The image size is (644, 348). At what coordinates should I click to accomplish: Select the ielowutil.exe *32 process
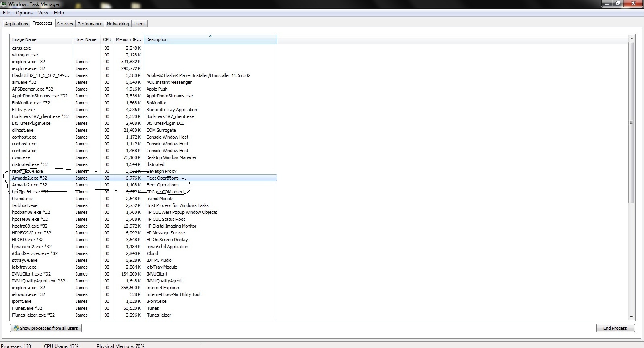143,294
